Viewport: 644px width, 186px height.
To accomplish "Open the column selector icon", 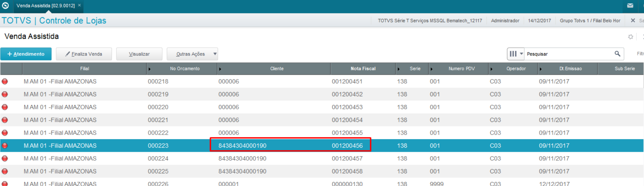I will click(513, 54).
